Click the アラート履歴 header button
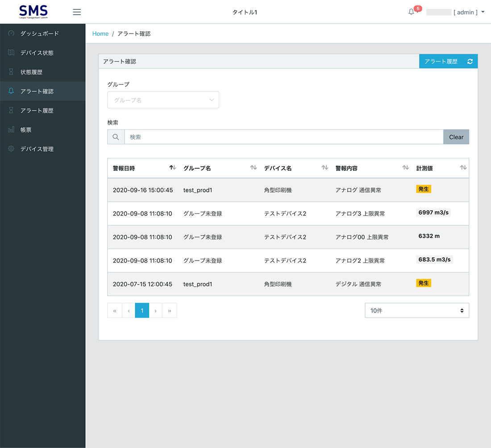 (x=441, y=62)
